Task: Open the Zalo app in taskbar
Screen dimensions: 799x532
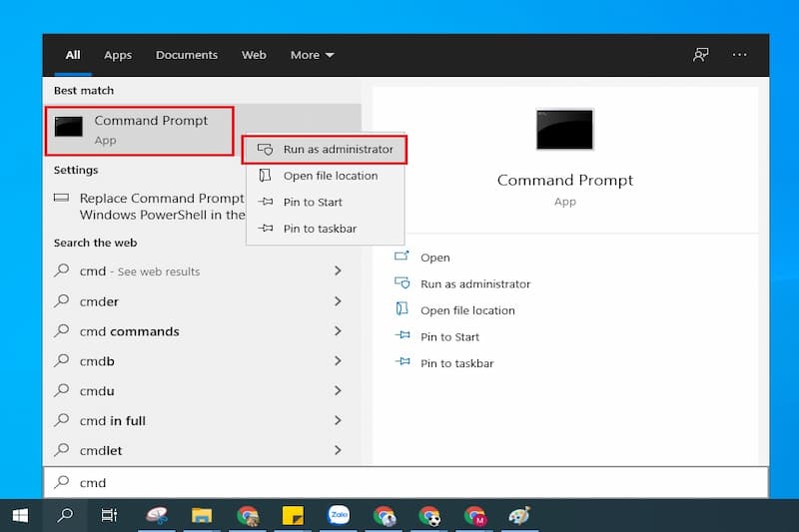Action: (339, 515)
